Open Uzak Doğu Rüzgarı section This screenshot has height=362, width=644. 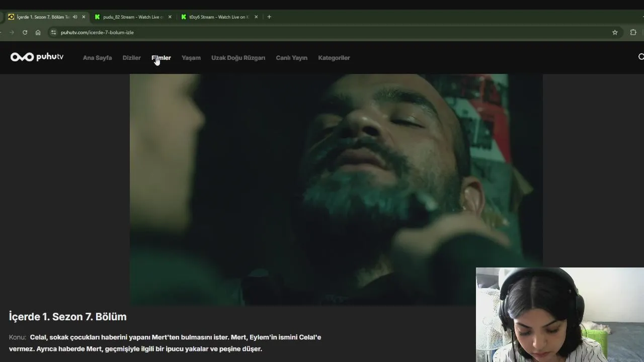(238, 58)
